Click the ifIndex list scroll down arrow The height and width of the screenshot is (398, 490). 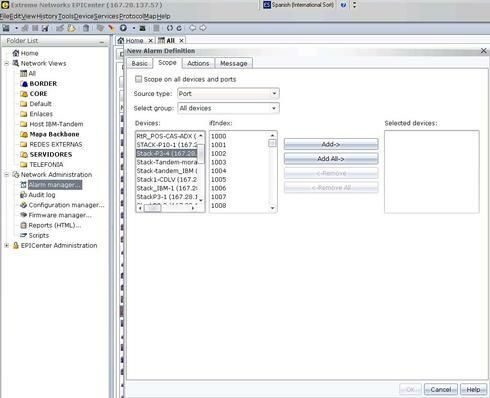pos(272,208)
